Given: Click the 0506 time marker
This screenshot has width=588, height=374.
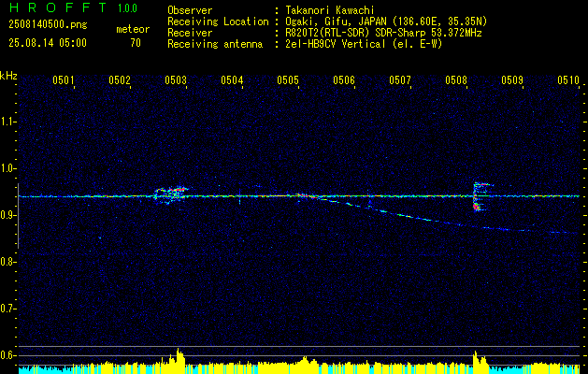Looking at the screenshot, I should point(344,80).
